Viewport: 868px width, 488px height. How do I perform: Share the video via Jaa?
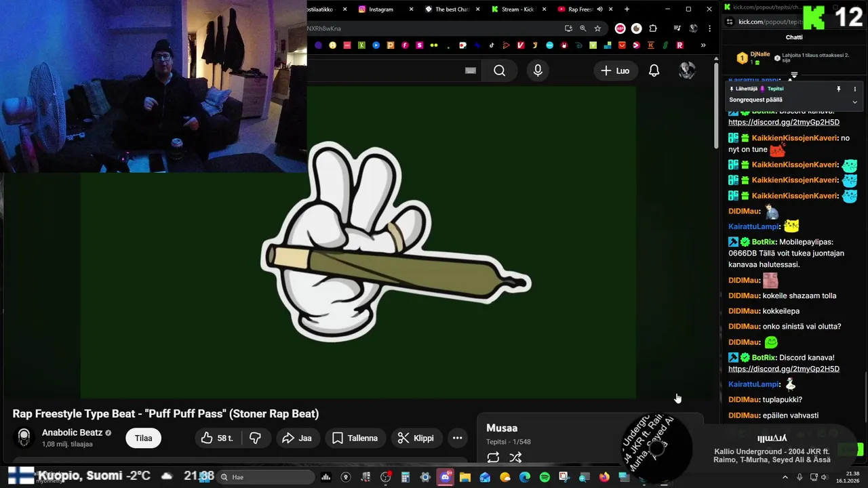click(x=297, y=438)
